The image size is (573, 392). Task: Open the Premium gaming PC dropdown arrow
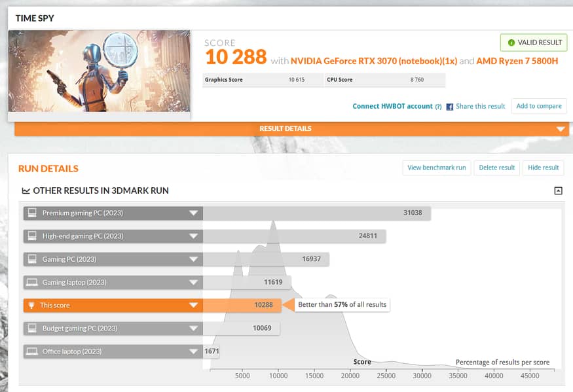pos(193,213)
